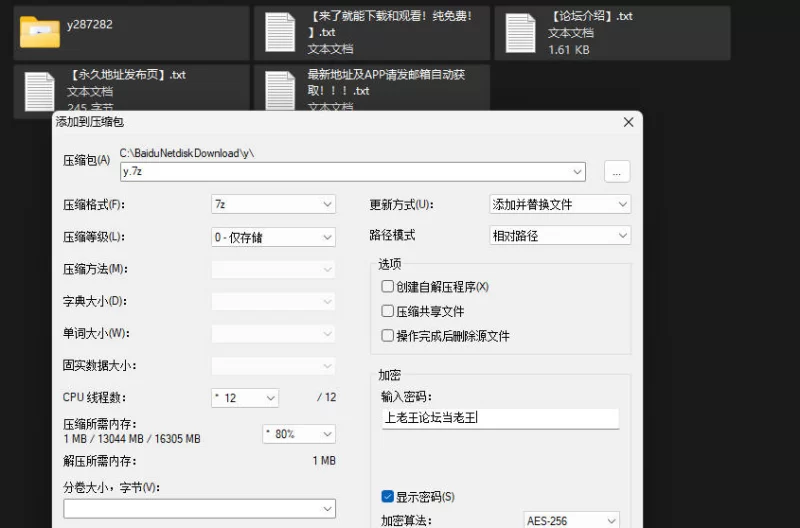This screenshot has width=800, height=528.
Task: Open the 路径模式 dropdown 相对路径
Action: [x=560, y=235]
